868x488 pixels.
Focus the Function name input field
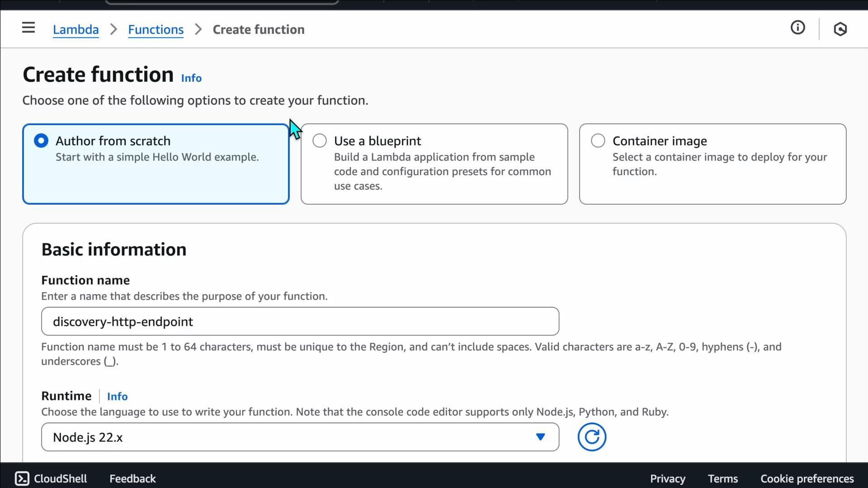[300, 321]
